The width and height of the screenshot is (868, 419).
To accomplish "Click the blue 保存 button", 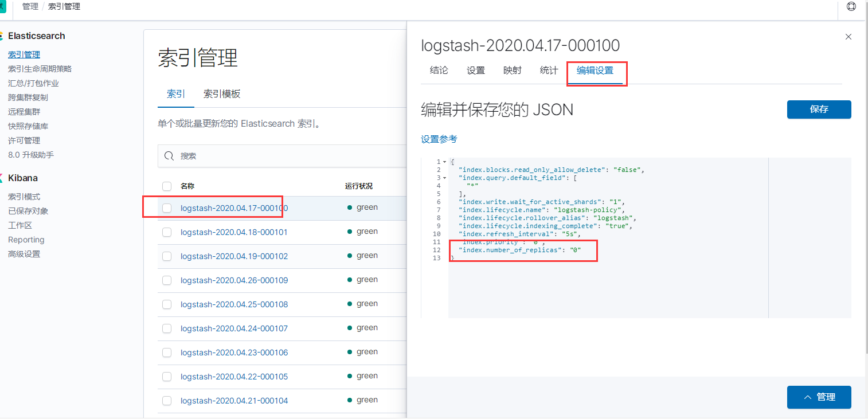I will 819,109.
